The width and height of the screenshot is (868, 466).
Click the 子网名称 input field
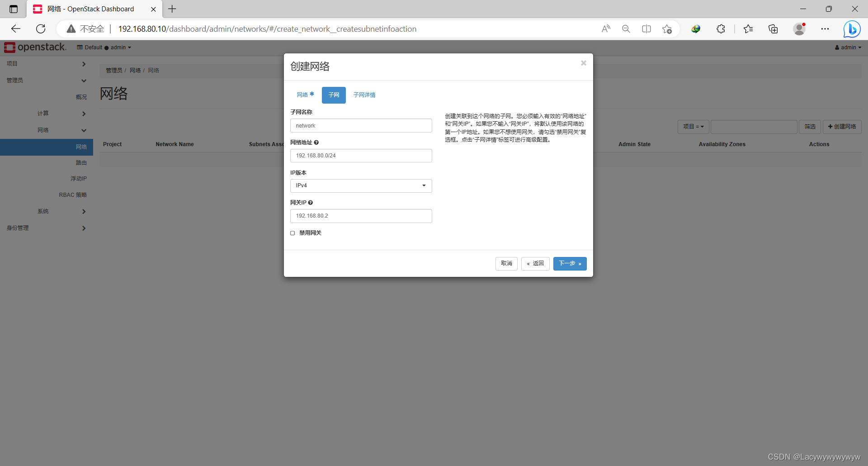(x=361, y=125)
